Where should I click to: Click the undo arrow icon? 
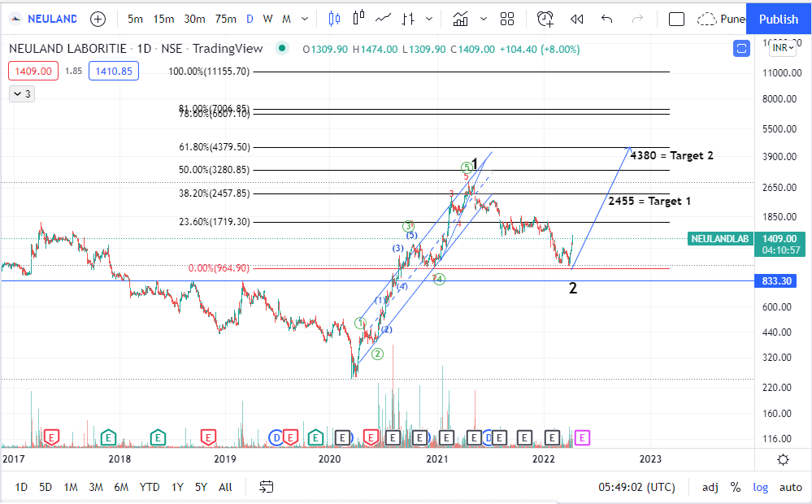[x=607, y=20]
